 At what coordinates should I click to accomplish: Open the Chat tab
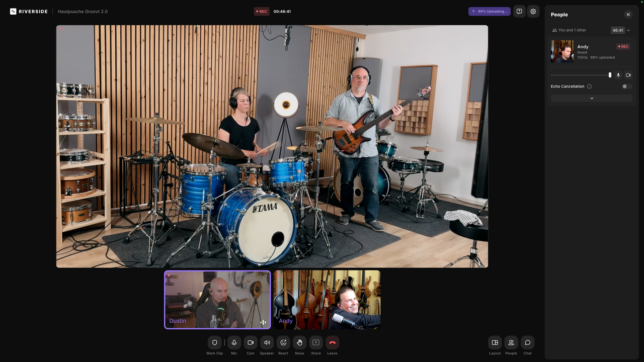(527, 342)
